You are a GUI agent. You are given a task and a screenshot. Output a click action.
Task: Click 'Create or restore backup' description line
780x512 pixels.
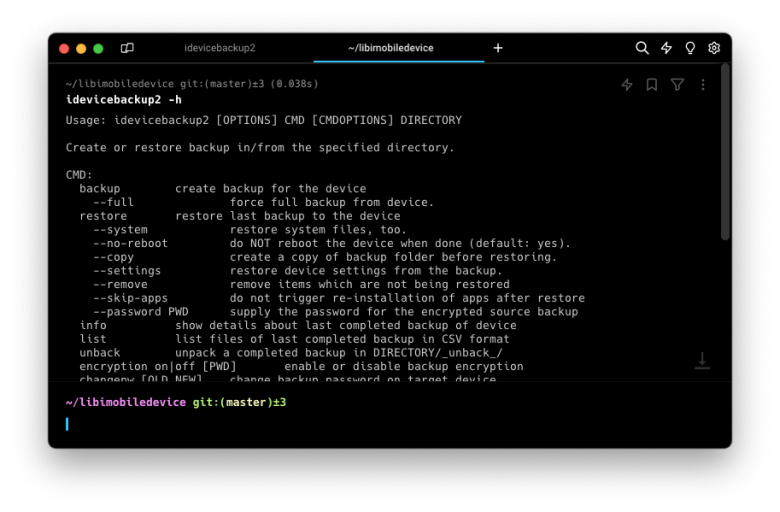260,147
